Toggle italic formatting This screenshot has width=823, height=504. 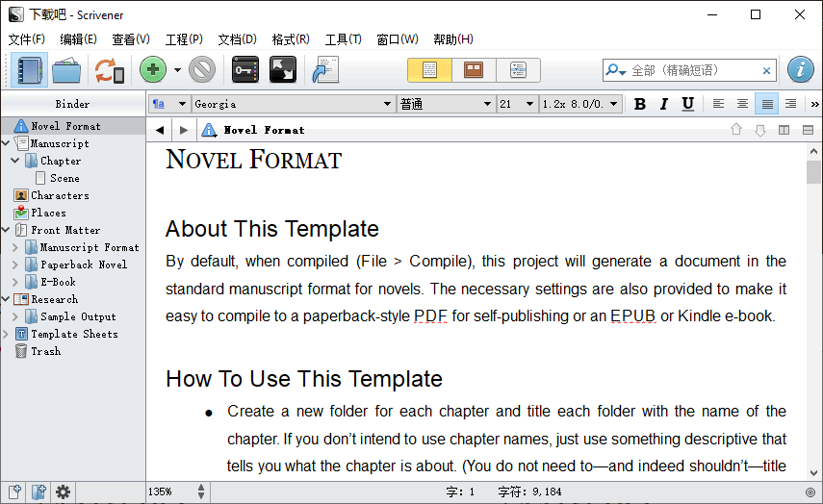(664, 104)
